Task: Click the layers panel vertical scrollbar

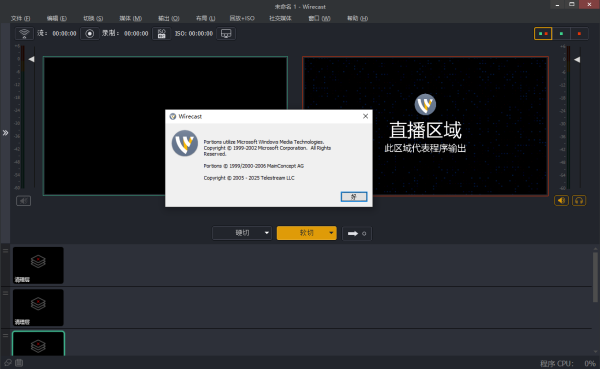Action: tap(595, 278)
